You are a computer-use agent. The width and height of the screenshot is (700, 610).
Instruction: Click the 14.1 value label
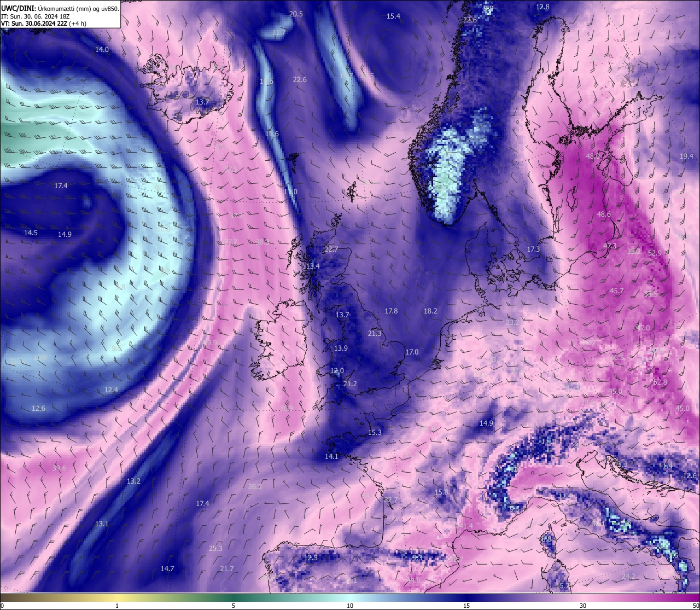(x=331, y=456)
